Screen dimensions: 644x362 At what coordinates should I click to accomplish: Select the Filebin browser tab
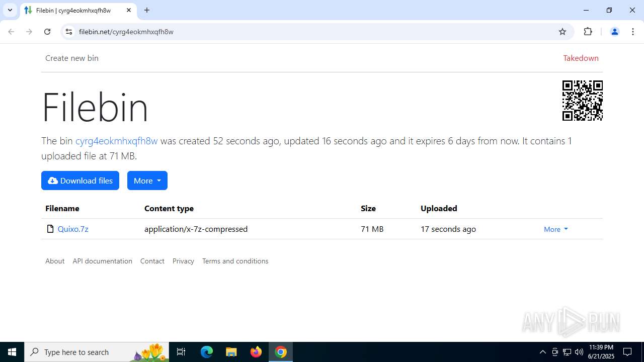click(x=78, y=10)
